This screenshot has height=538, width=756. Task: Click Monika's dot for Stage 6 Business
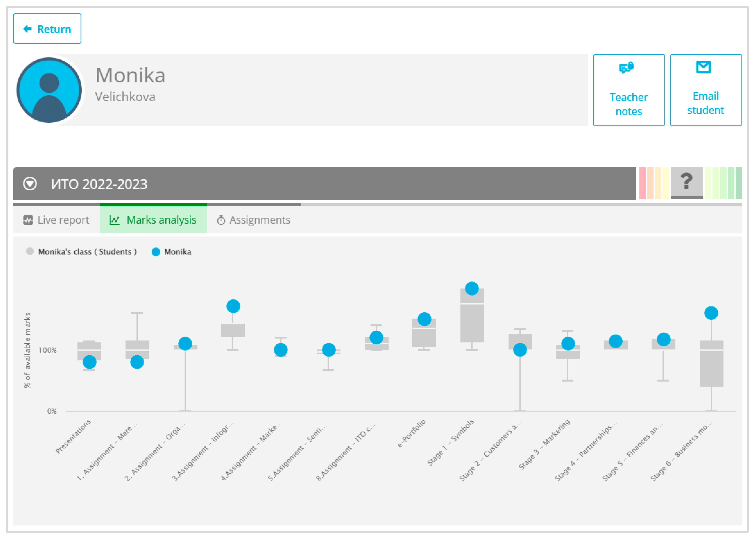click(711, 313)
